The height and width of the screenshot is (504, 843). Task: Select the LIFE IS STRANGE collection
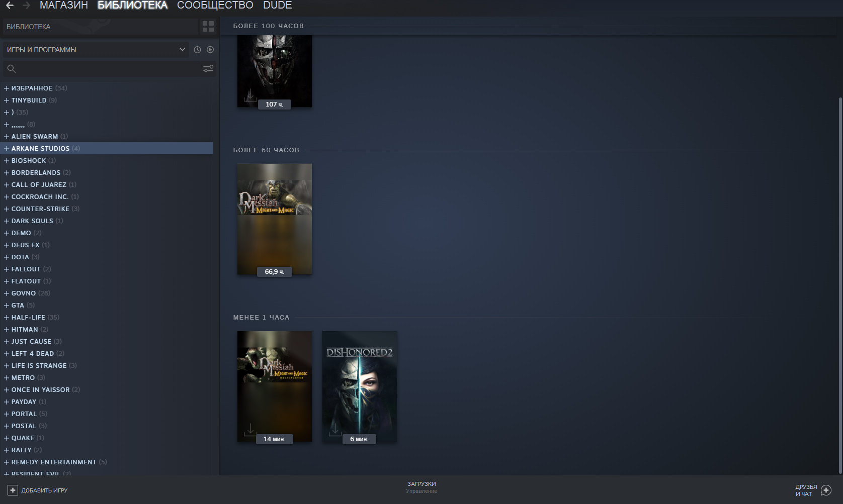click(x=107, y=366)
